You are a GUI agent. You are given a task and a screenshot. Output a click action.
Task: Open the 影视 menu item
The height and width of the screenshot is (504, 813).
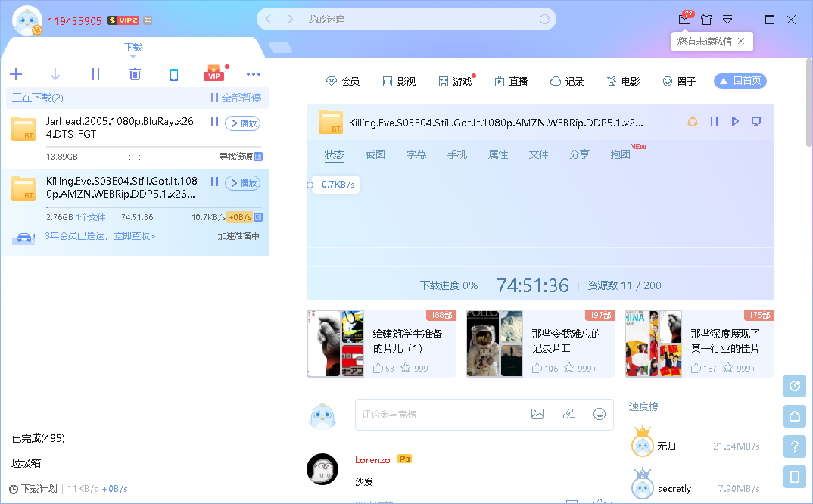pos(399,81)
